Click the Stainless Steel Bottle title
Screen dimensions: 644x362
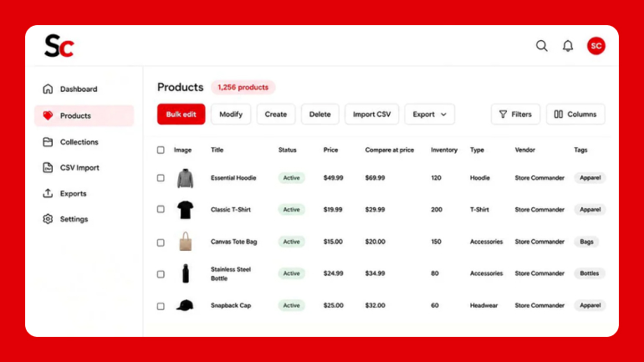coord(231,273)
